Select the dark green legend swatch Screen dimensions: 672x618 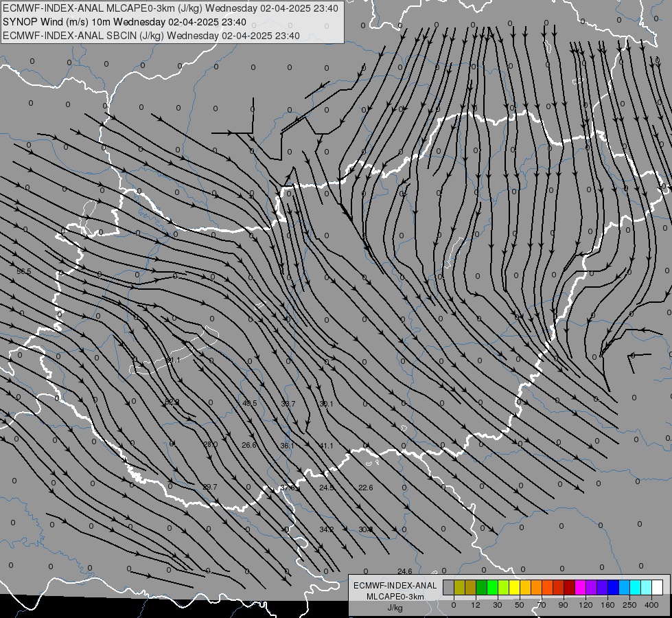tap(482, 587)
